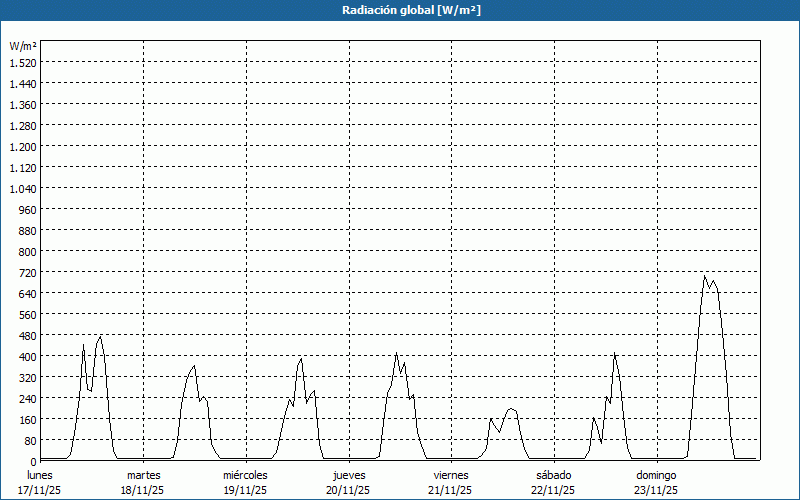This screenshot has width=800, height=500.
Task: Click the 1.040 value on the Y axis
Action: pos(23,188)
